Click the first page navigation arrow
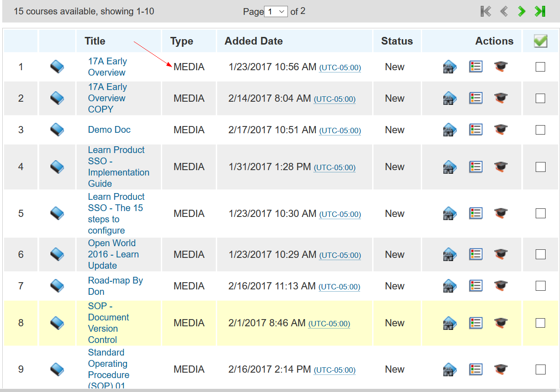The width and height of the screenshot is (560, 392). [486, 11]
